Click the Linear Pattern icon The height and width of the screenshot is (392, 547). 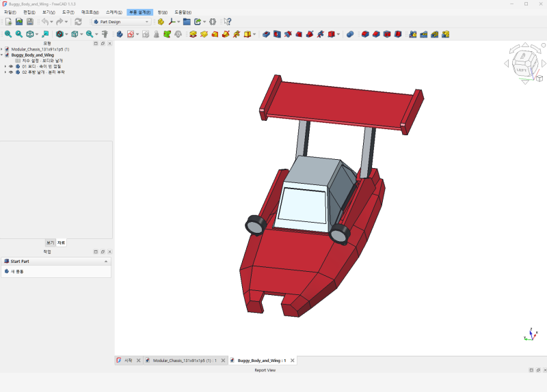(x=423, y=34)
